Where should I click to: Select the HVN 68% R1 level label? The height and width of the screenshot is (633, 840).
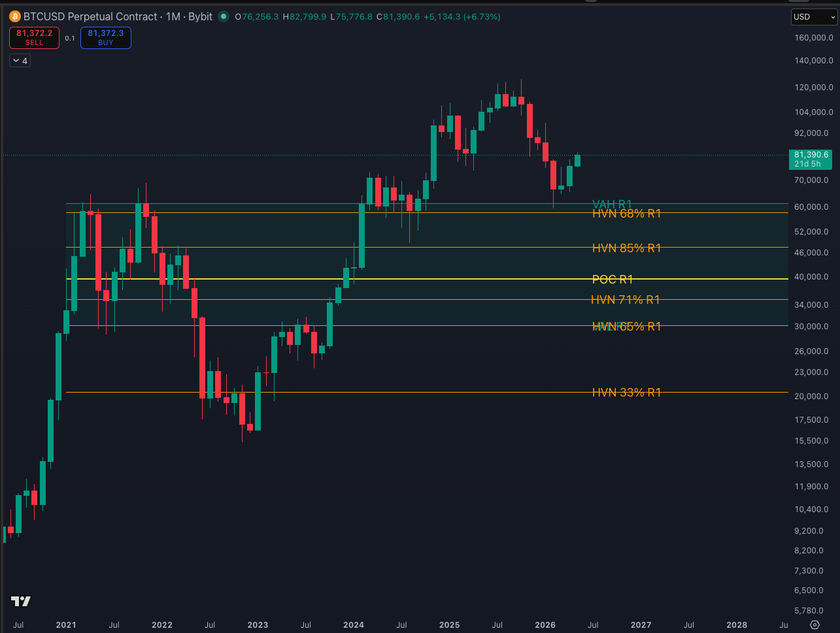[x=626, y=214]
